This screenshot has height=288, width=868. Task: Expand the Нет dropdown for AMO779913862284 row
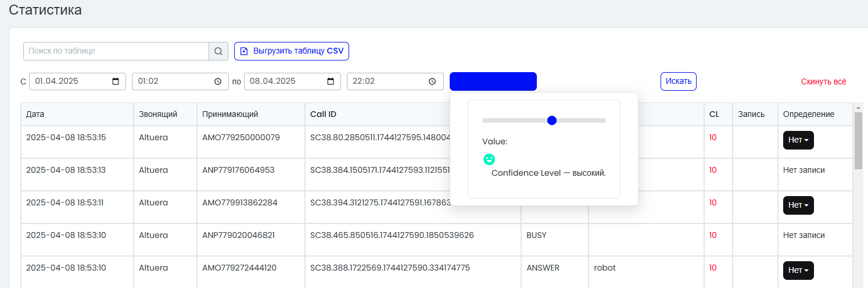click(x=798, y=205)
